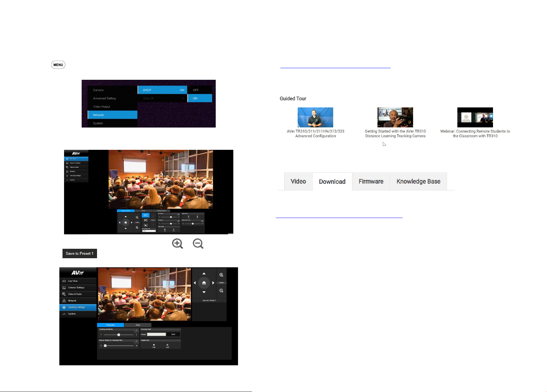Select Camera in the on-screen display menu

point(112,90)
